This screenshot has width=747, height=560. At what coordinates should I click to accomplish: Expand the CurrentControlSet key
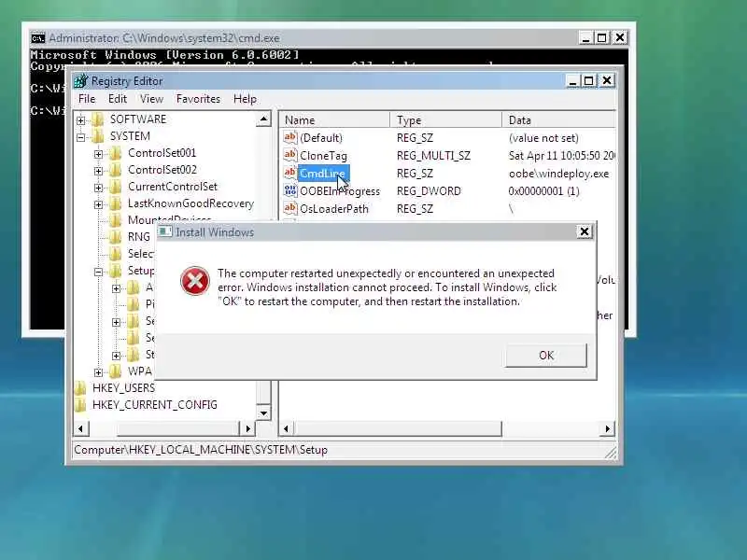click(98, 188)
